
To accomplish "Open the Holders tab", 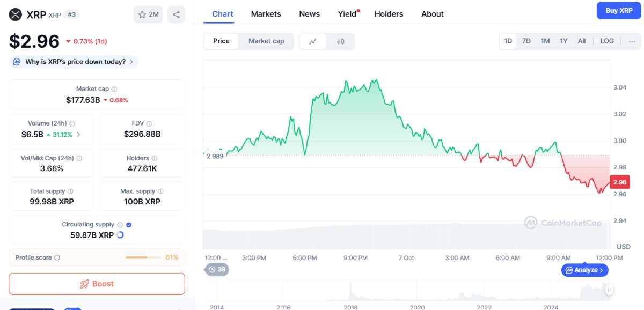I will pyautogui.click(x=389, y=14).
